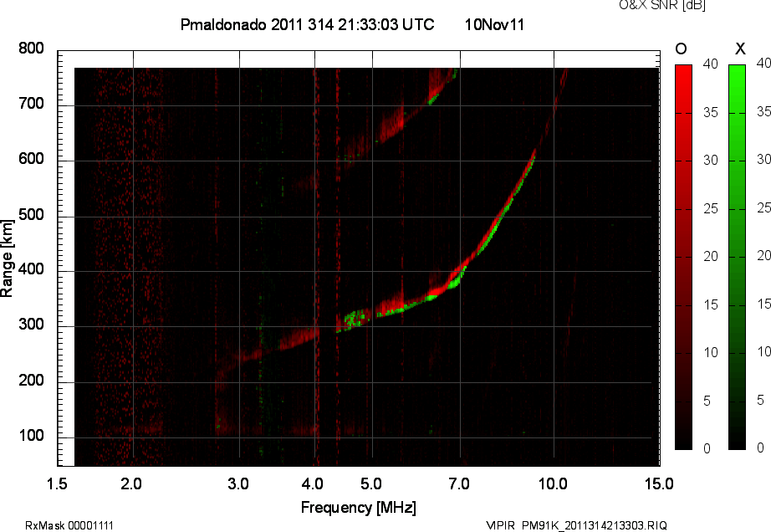Click the O colorbar header letter

pyautogui.click(x=681, y=49)
